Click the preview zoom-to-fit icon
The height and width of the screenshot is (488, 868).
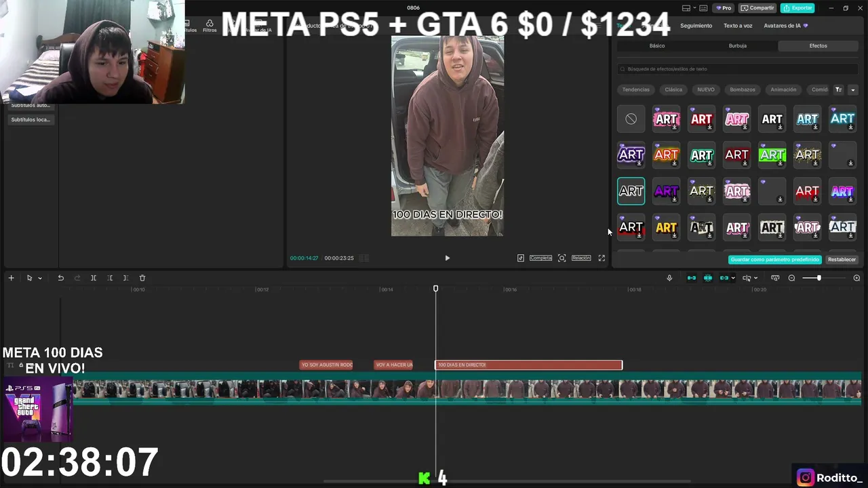[561, 258]
